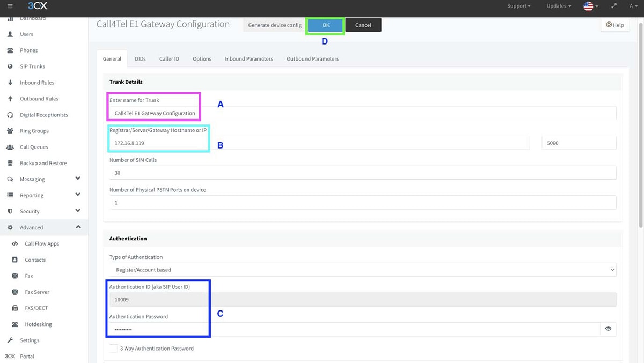The height and width of the screenshot is (363, 644).
Task: Click the Generate device config button
Action: (x=275, y=25)
